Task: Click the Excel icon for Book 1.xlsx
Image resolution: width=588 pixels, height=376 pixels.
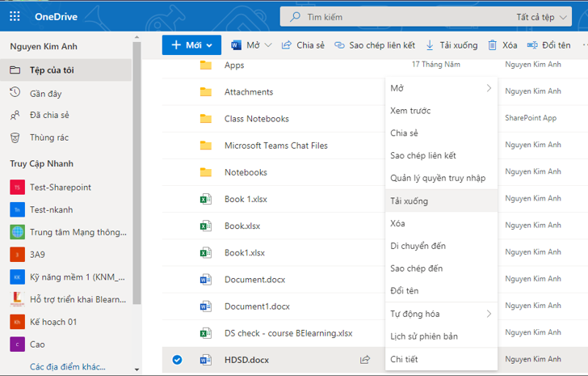Action: [205, 199]
